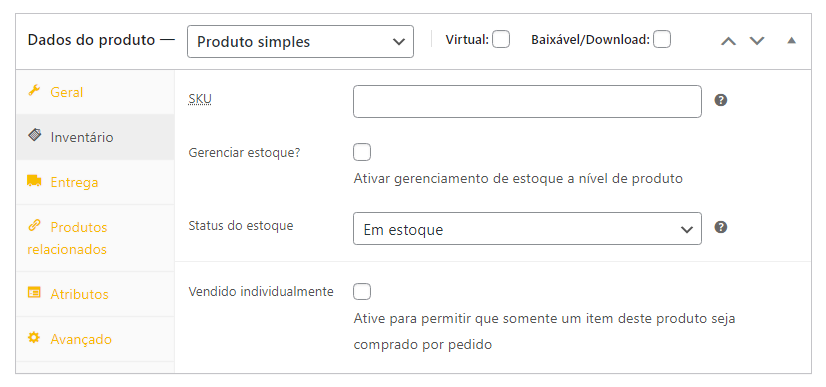Tick the Baixável/Download checkbox

662,39
